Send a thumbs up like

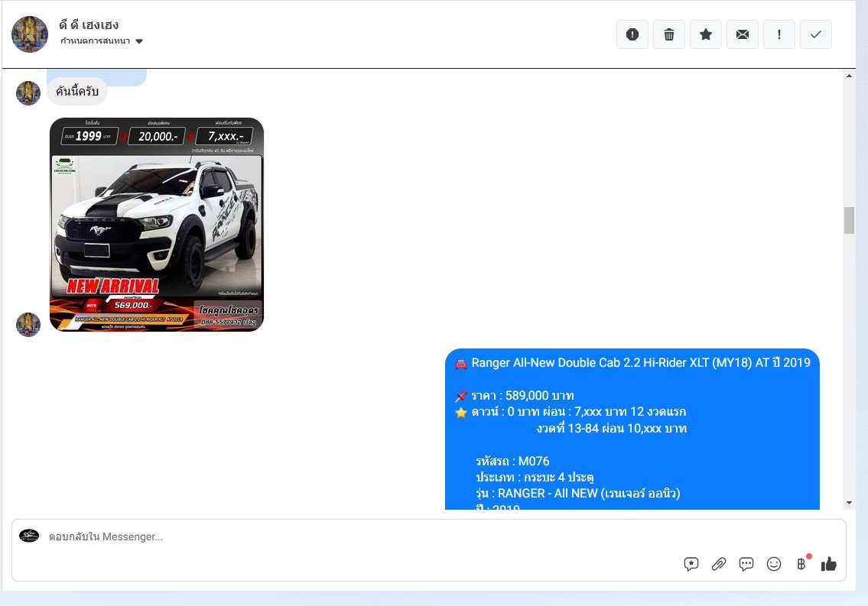click(829, 564)
